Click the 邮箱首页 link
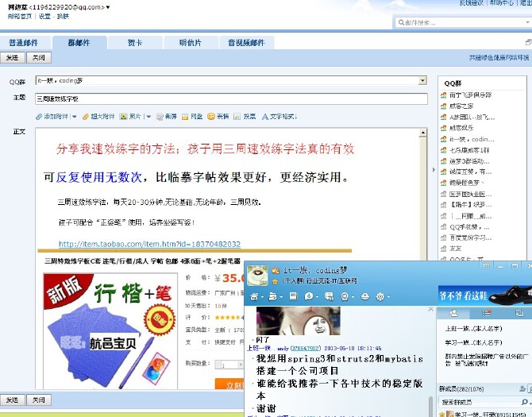The image size is (532, 417). 20,17
